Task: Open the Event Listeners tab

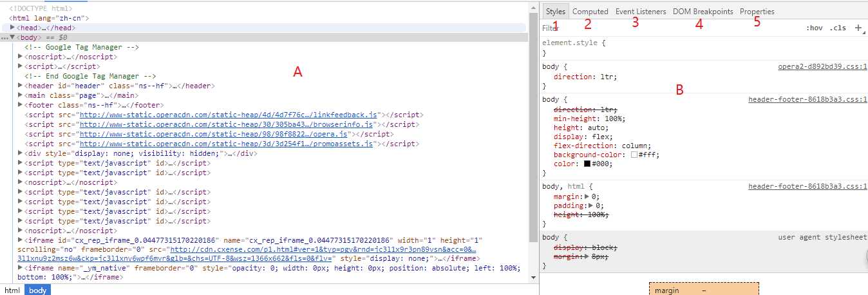Action: click(641, 12)
